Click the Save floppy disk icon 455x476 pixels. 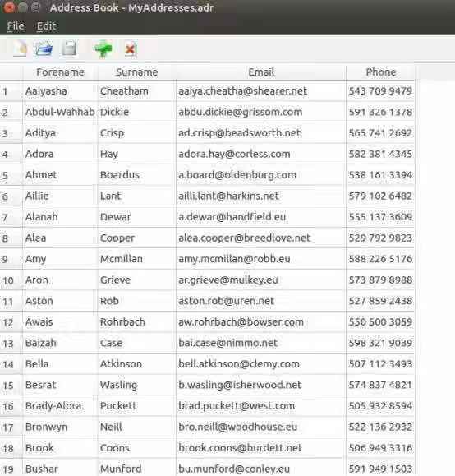coord(70,49)
